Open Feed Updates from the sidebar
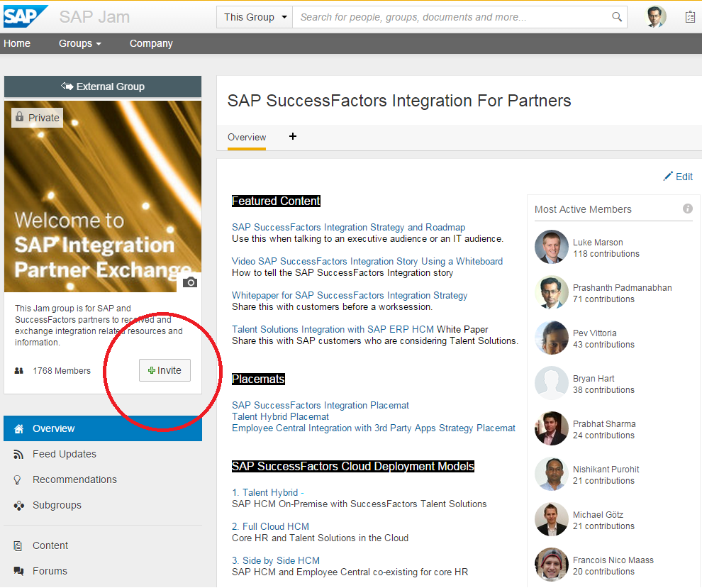Image resolution: width=702 pixels, height=588 pixels. [64, 454]
